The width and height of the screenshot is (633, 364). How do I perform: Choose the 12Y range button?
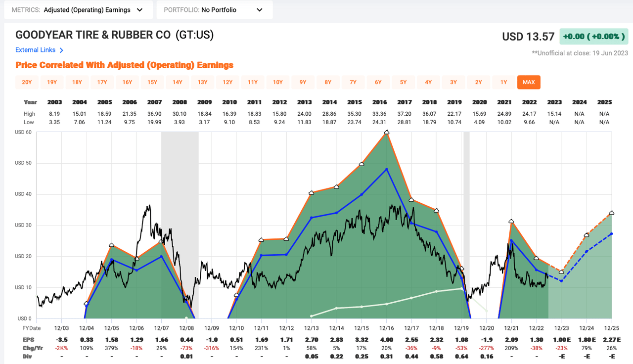[x=227, y=82]
